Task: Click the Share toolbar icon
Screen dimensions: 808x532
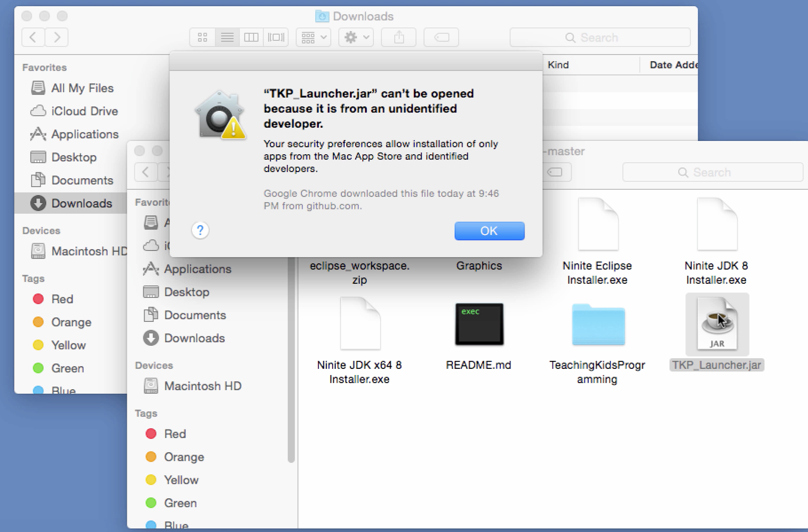Action: 399,38
